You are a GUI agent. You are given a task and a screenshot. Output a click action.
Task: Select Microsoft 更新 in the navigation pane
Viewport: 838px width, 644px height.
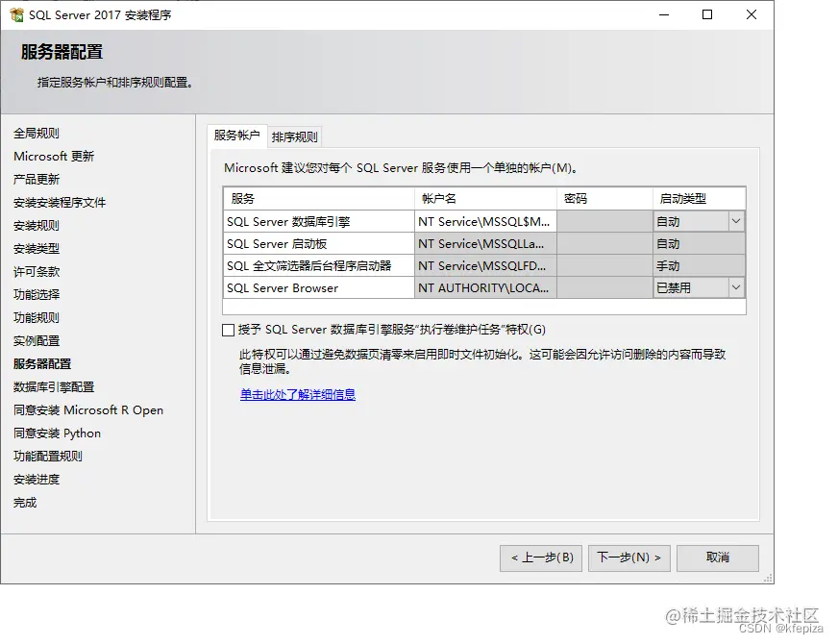(x=56, y=156)
